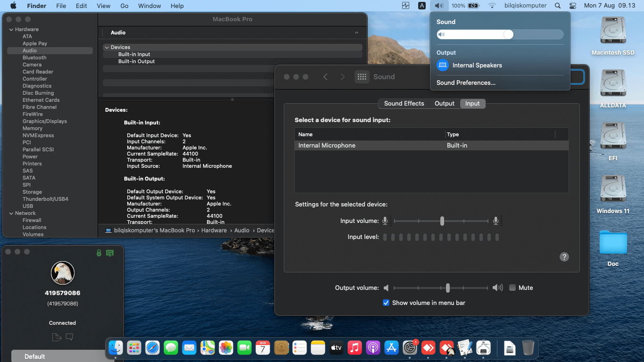Select the Doc folder on the desktop

click(x=613, y=247)
